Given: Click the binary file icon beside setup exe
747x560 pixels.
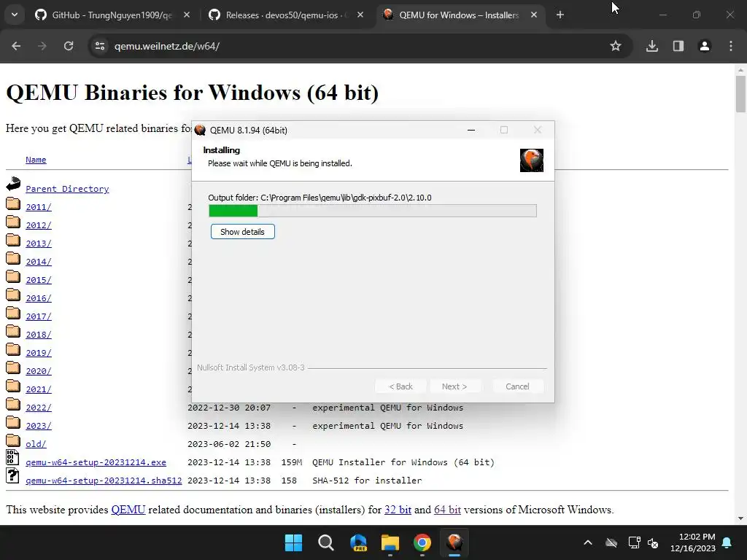Looking at the screenshot, I should [x=12, y=457].
